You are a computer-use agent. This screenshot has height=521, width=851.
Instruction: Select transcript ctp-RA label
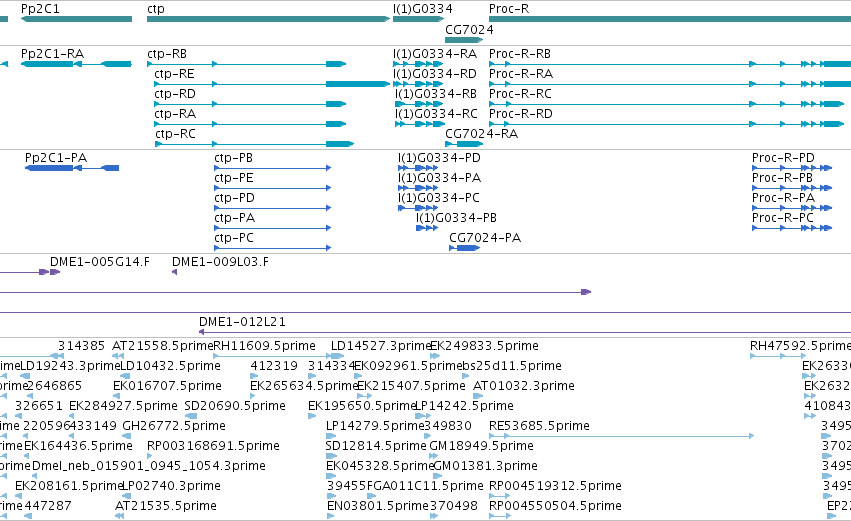175,114
